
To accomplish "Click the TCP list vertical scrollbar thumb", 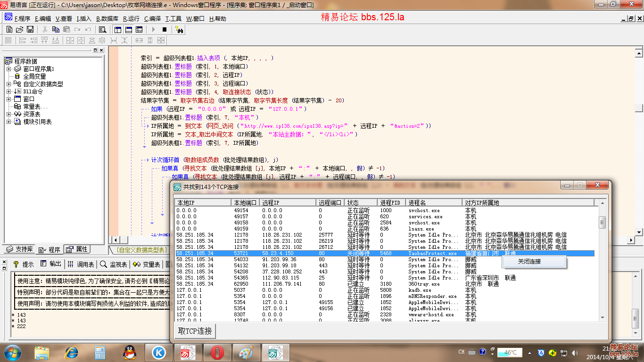I will (602, 222).
